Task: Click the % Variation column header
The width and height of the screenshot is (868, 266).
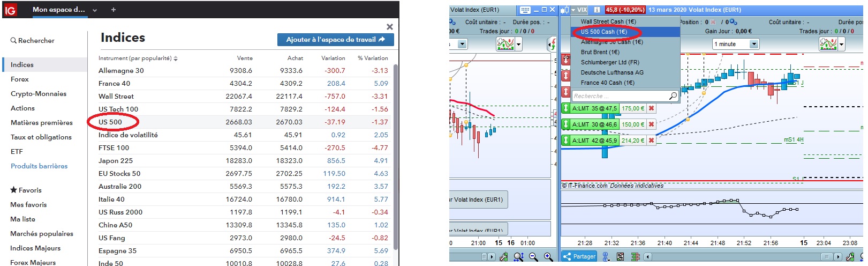Action: tap(373, 58)
